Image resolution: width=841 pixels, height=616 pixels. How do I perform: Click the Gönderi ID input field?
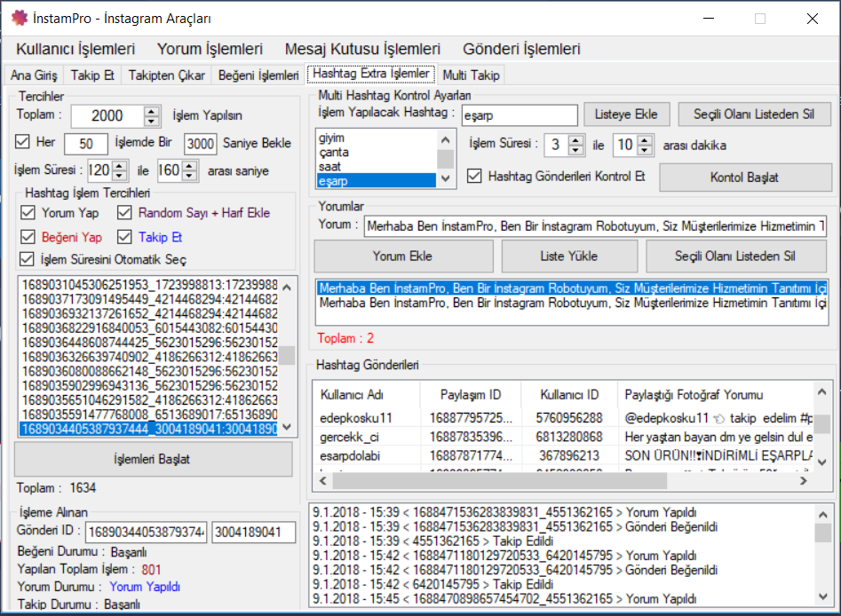146,532
